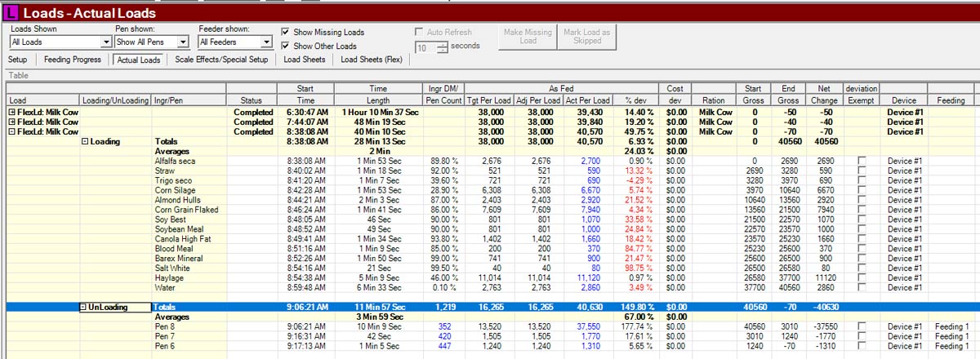This screenshot has height=359, width=980.
Task: Check deviation exempt for Alfalfa seca
Action: tap(861, 162)
